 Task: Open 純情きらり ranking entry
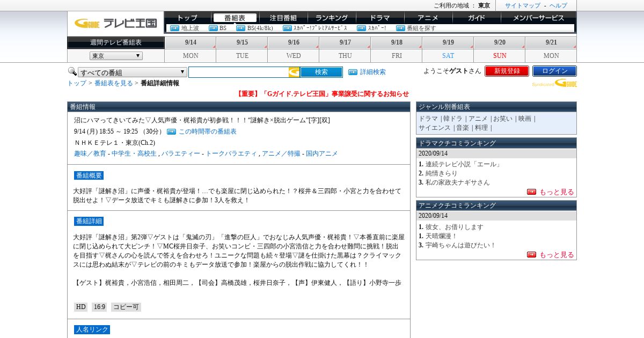pyautogui.click(x=442, y=173)
